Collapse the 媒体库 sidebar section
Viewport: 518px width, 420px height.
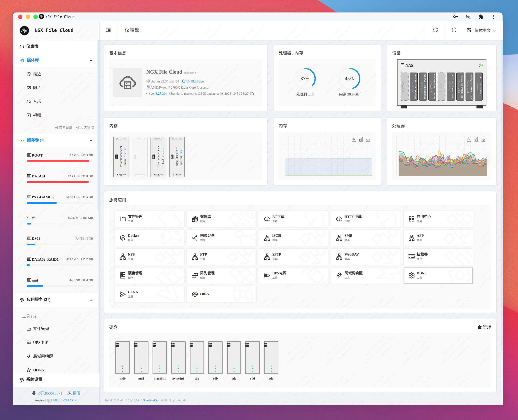tap(91, 60)
